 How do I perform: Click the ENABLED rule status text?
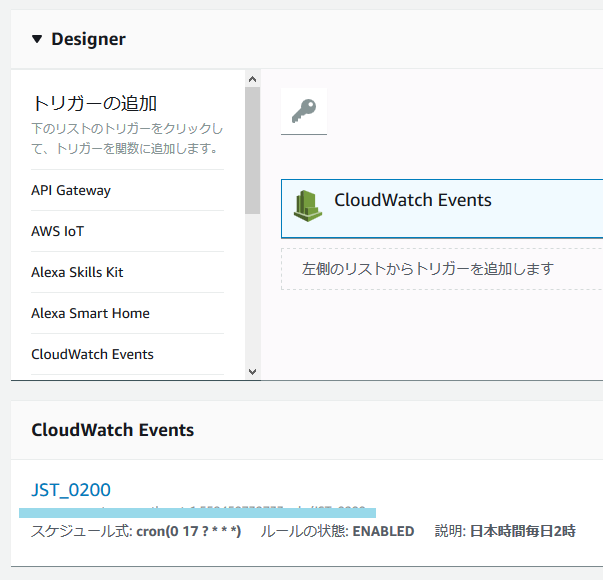(x=383, y=531)
